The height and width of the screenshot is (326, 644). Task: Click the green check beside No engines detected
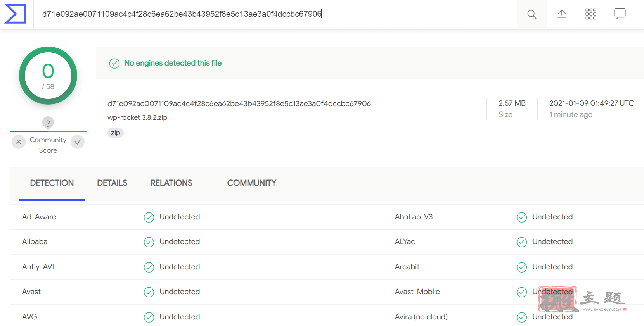pos(114,63)
